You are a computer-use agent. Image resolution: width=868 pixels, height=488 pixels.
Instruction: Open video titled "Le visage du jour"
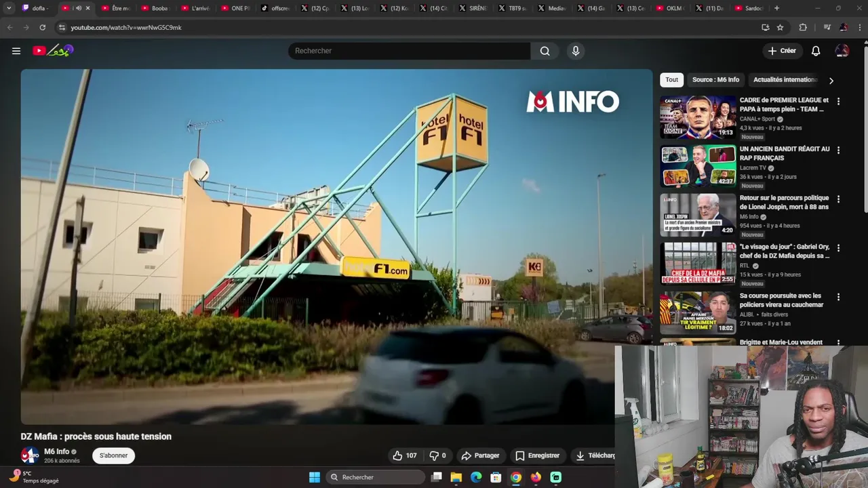click(x=785, y=251)
